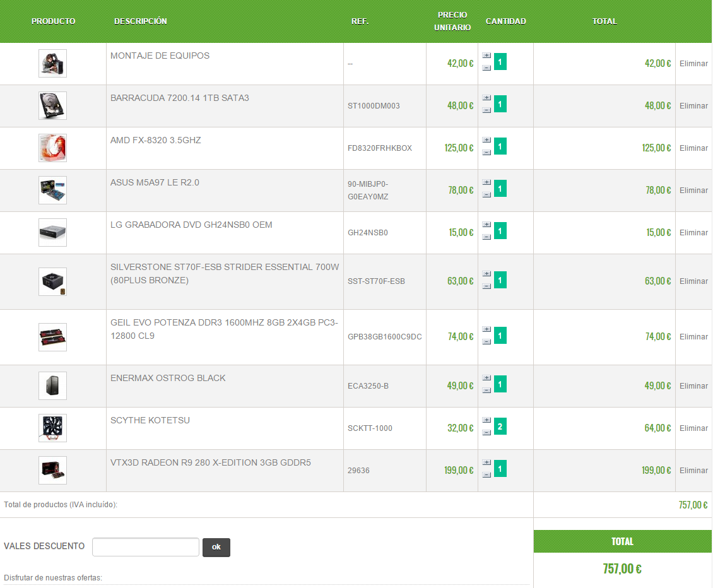Viewport: 713px width, 588px height.
Task: Open GEIL EVO POTENZA DDR3 description link
Action: point(224,329)
